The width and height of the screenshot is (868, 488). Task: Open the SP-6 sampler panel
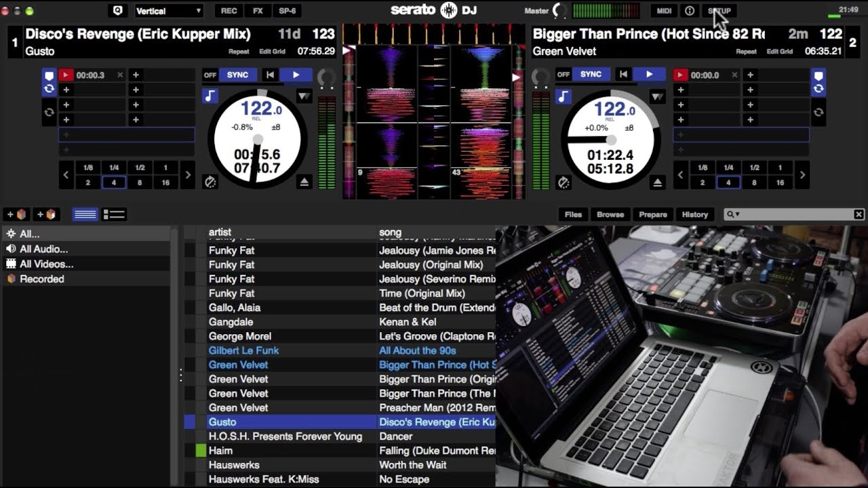288,11
